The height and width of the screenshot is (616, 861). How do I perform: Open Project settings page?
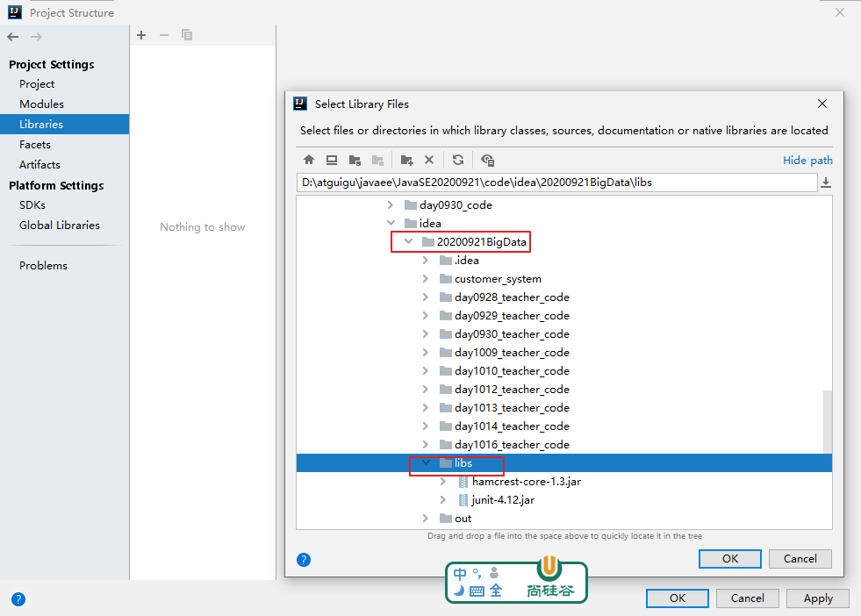click(x=37, y=84)
